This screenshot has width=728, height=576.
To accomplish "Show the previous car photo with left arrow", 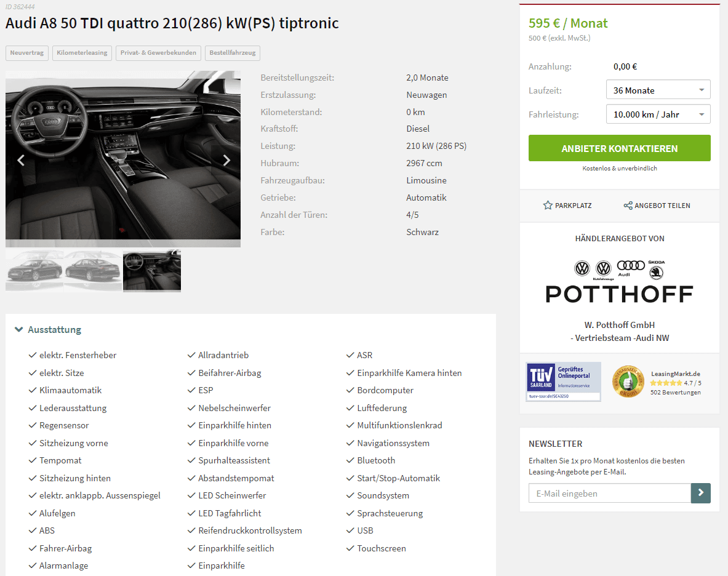I will coord(21,160).
